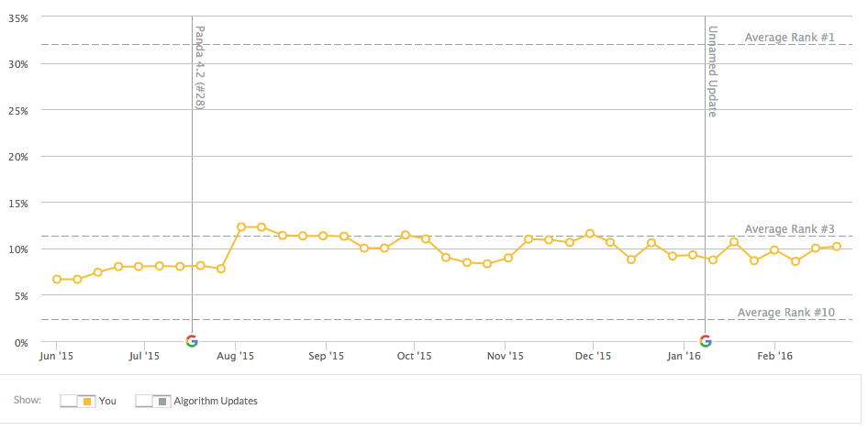Click the 'Average Rank #3' reference label
This screenshot has width=868, height=431.
789,229
